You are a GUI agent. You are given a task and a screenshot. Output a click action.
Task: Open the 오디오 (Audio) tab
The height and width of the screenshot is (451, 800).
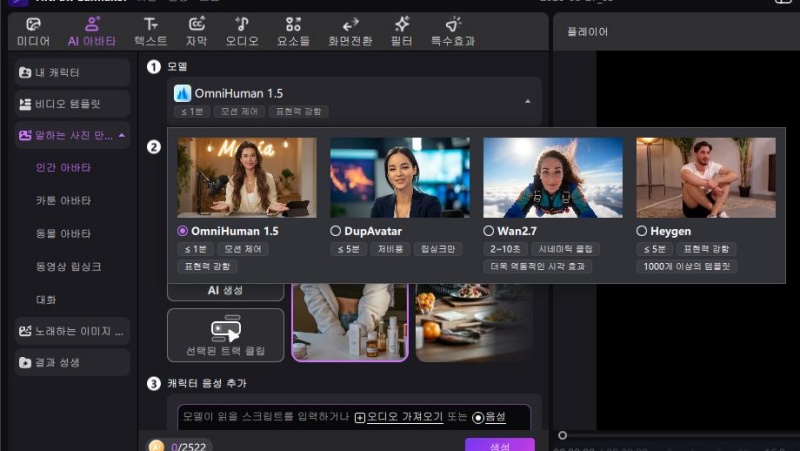(x=242, y=32)
